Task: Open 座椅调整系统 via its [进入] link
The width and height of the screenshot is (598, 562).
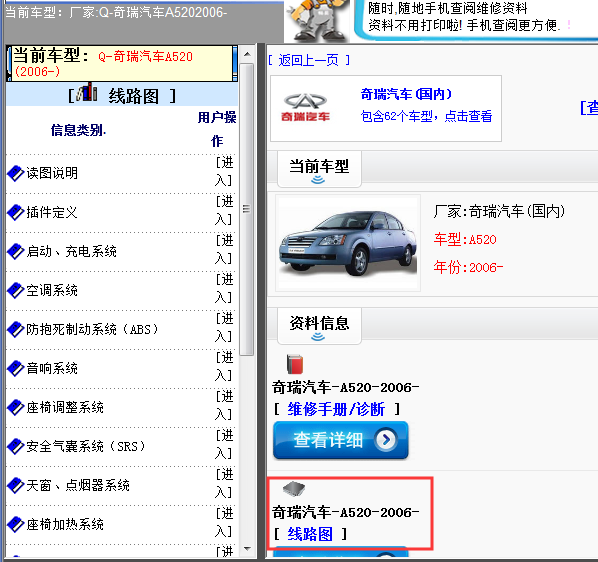Action: point(224,406)
